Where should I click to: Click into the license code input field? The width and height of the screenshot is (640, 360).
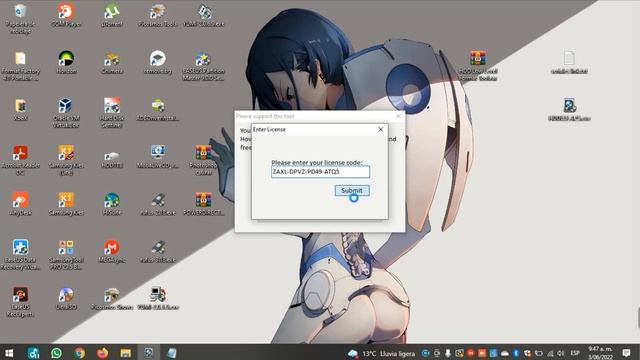pyautogui.click(x=320, y=172)
